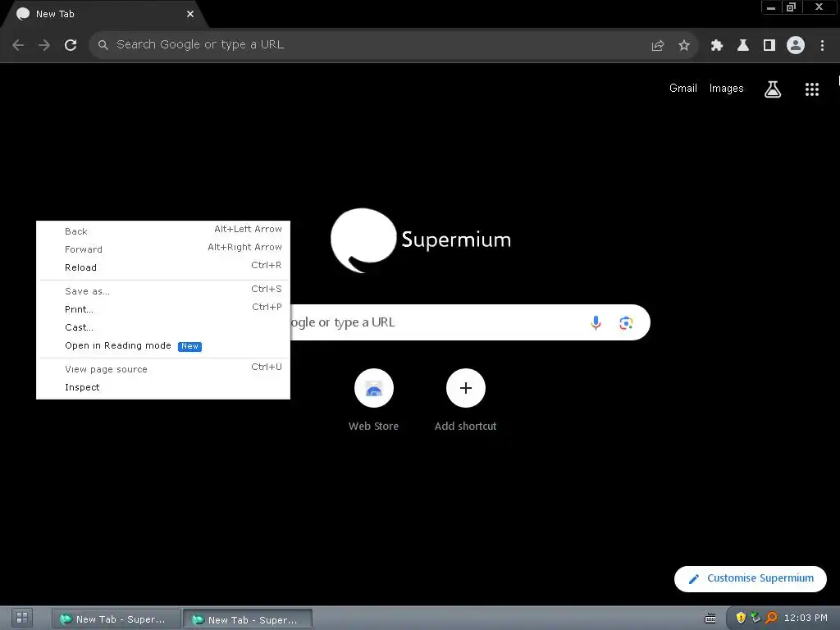Switch to second New Tab taskbar window
This screenshot has height=630, width=840.
(x=248, y=619)
